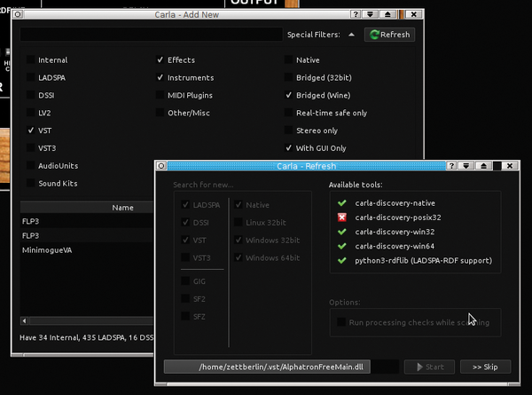Uncheck the Effects category checkbox
This screenshot has width=532, height=395.
tap(160, 59)
